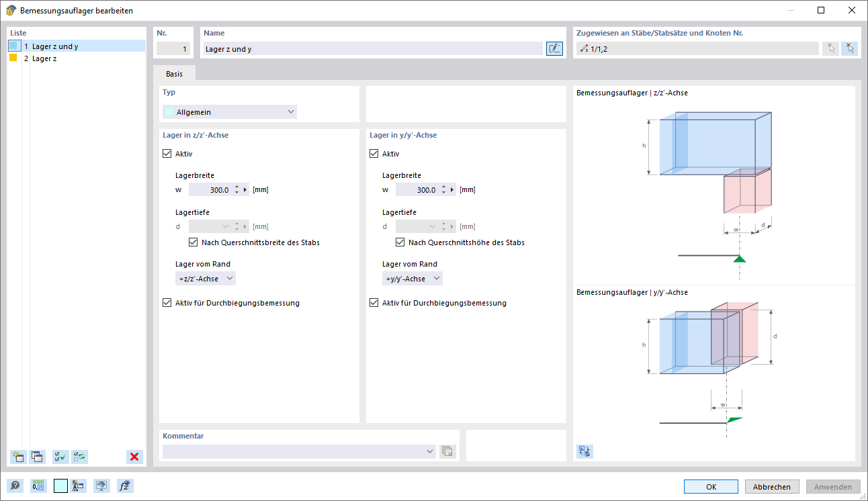Maximize the dialog window
The width and height of the screenshot is (868, 501).
(821, 10)
